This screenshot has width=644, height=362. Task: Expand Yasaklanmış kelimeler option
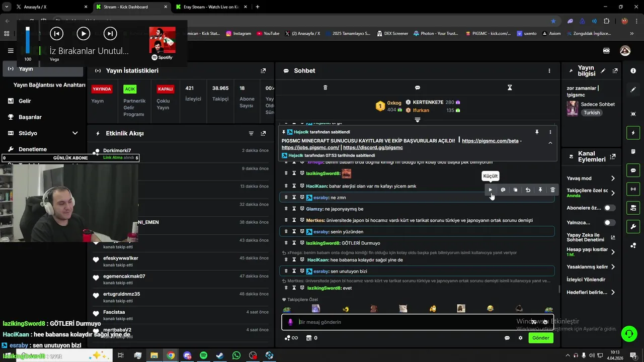point(613,267)
